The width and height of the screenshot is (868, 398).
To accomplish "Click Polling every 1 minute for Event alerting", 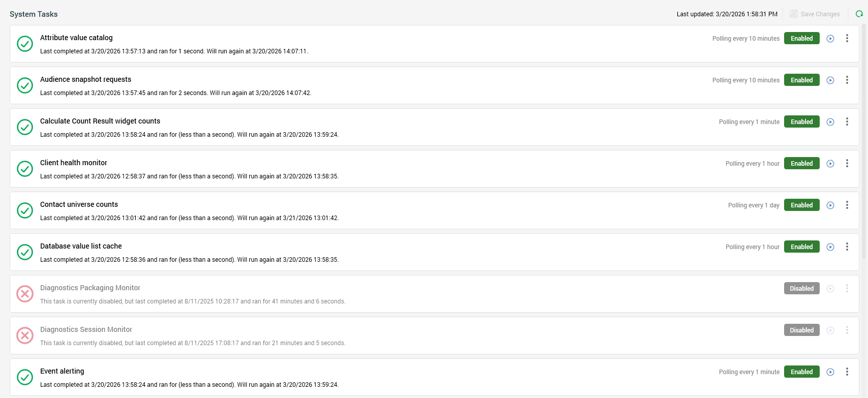I will [749, 372].
